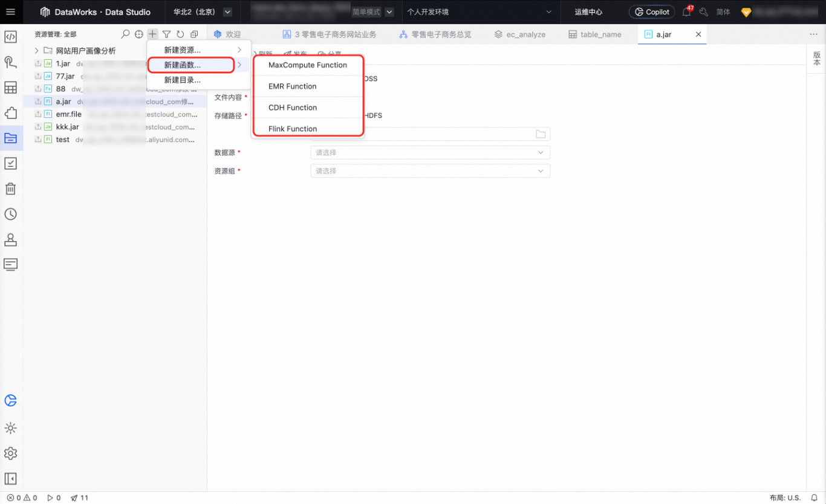Open the recycle bin sidebar icon
The width and height of the screenshot is (826, 504).
tap(10, 189)
